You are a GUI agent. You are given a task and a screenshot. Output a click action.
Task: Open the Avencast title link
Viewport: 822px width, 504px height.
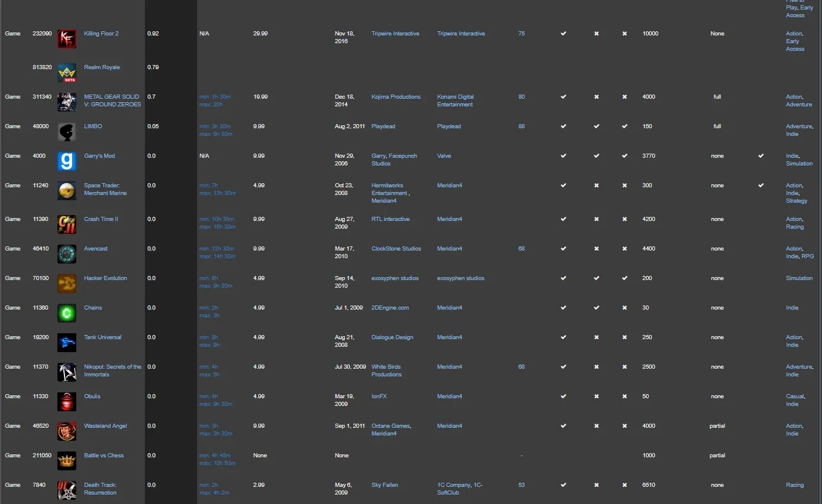pyautogui.click(x=96, y=249)
